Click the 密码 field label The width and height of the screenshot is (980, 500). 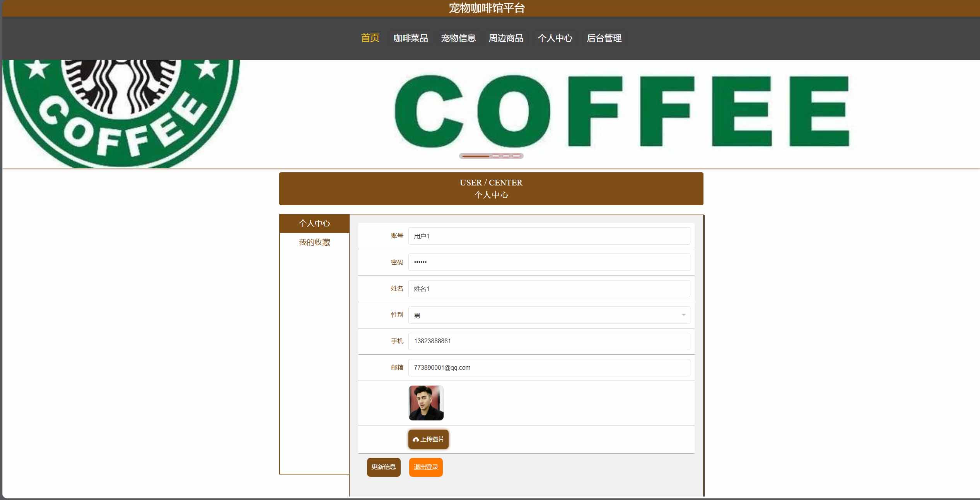click(x=397, y=262)
